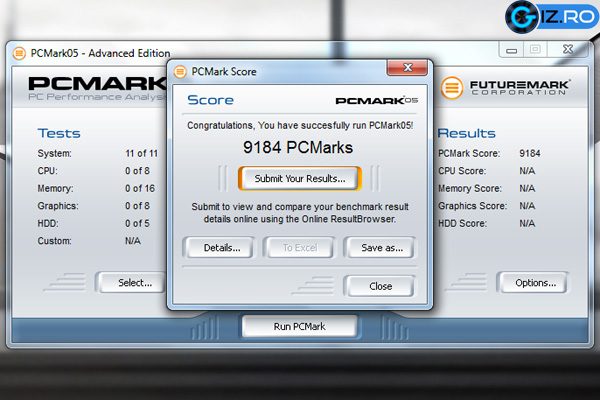Click the PCMark05 logo in the score dialog
Screen dimensions: 600x400
tap(377, 100)
